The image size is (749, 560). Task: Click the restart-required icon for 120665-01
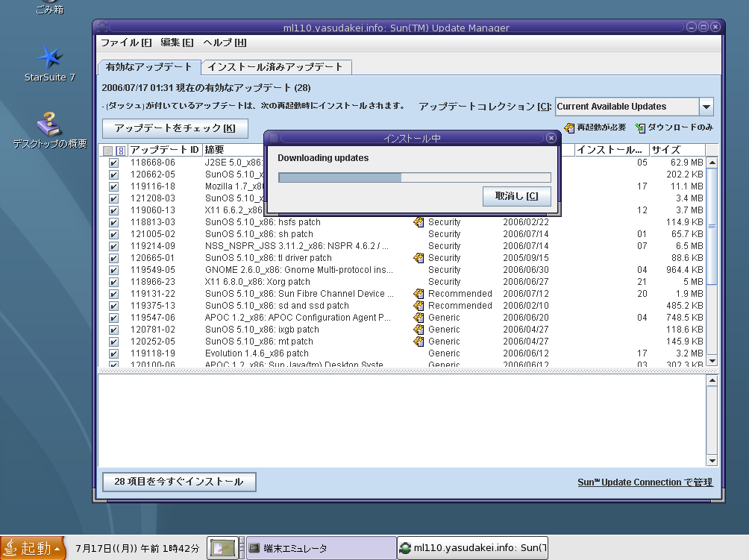tap(419, 258)
